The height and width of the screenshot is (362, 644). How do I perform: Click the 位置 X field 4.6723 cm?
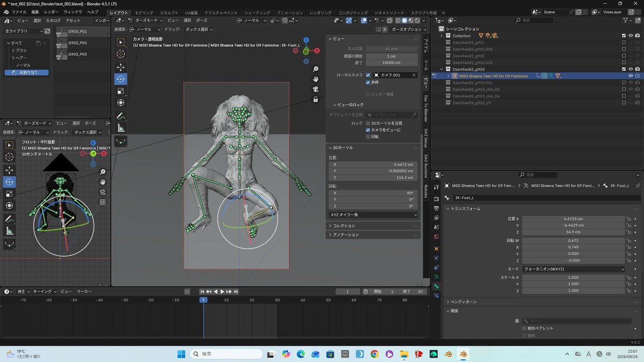(x=574, y=219)
